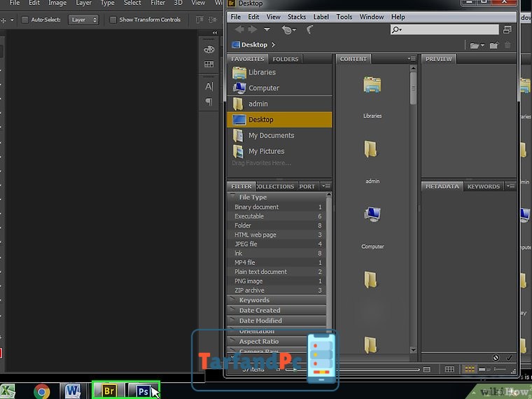
Task: Click the boomerang return-to-Photoshop icon
Action: [x=310, y=30]
